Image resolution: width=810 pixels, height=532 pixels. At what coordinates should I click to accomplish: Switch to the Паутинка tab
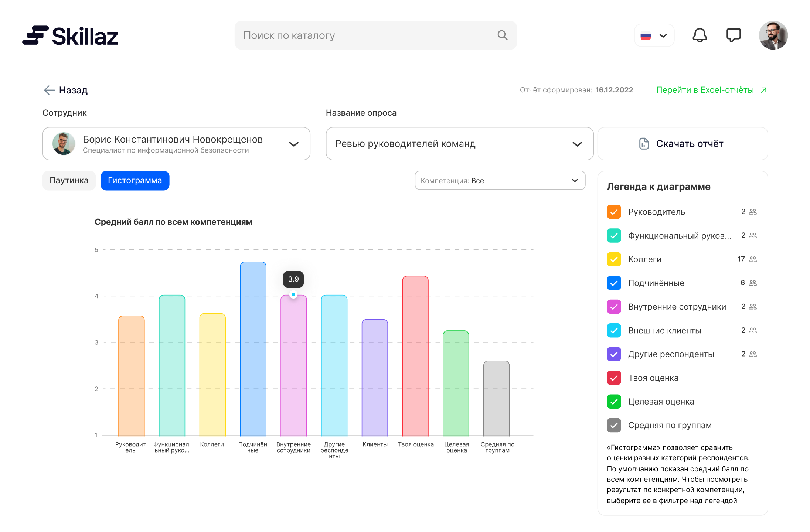coord(69,181)
